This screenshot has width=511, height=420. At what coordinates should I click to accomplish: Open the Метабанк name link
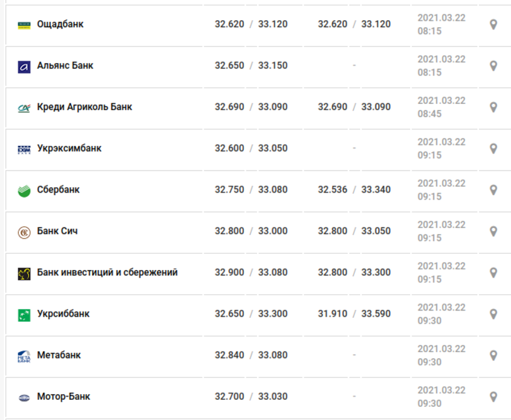[59, 355]
